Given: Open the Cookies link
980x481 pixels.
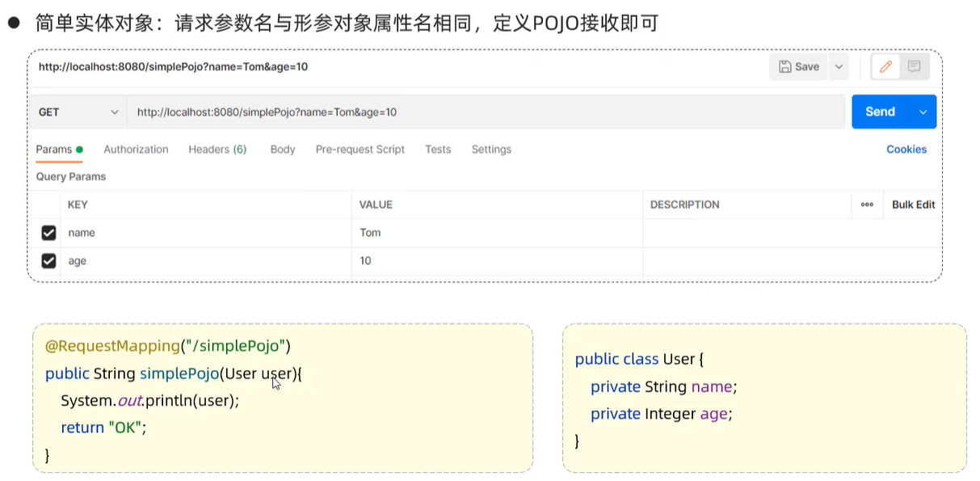Looking at the screenshot, I should coord(906,150).
